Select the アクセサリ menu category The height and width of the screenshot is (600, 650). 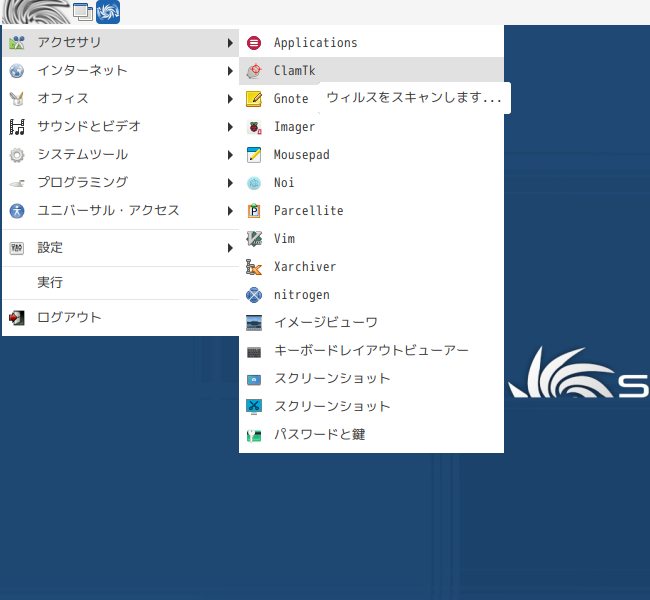tap(120, 43)
